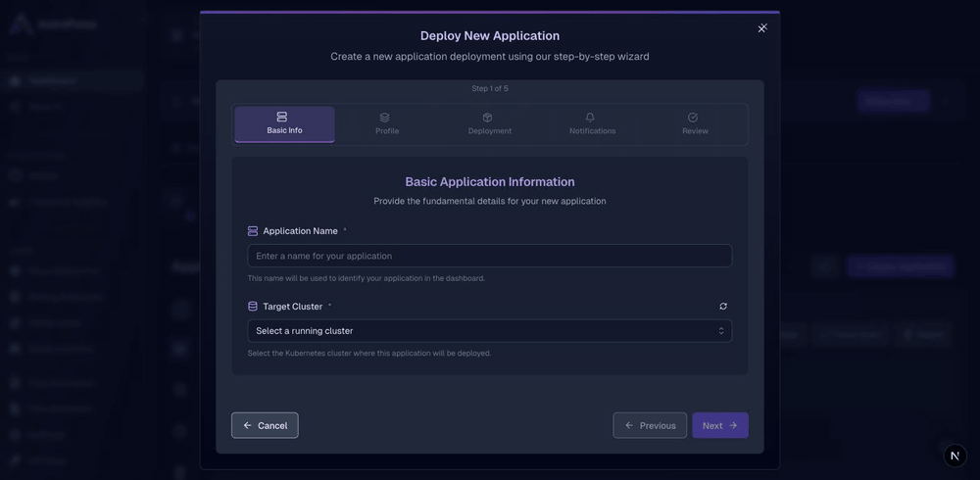The image size is (980, 480).
Task: Cancel the deployment wizard
Action: [x=265, y=425]
